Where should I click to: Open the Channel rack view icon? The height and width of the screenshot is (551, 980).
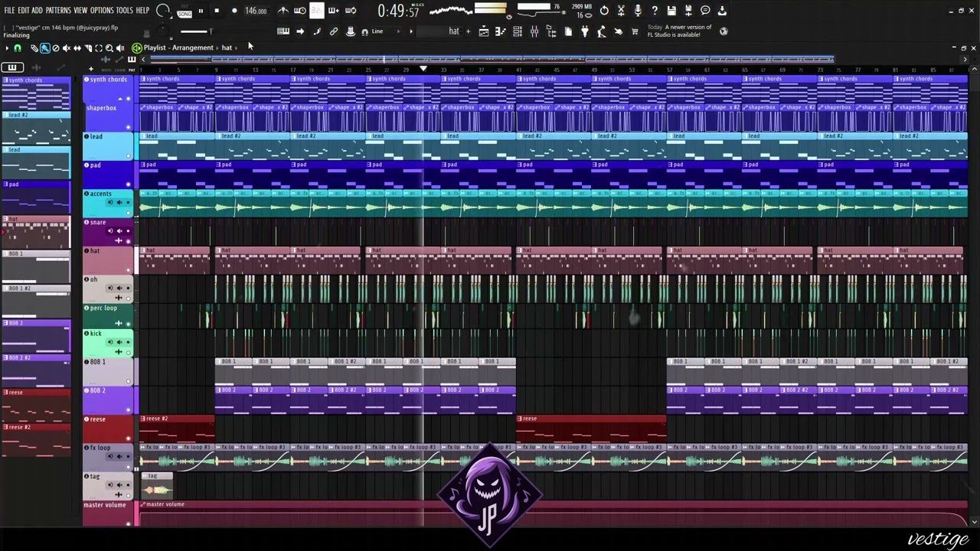518,31
